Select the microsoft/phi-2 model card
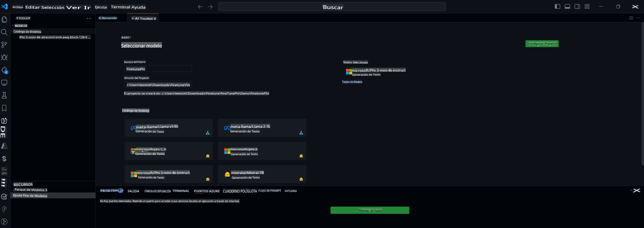644x228 pixels. pyautogui.click(x=262, y=151)
